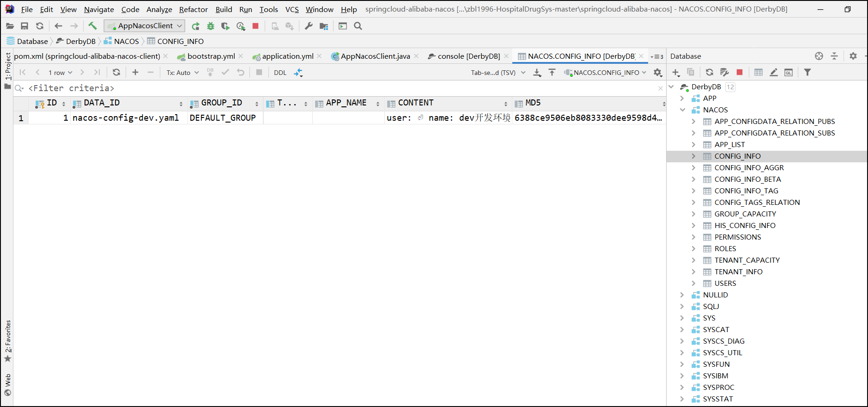
Task: Open the Tx: Auto transaction mode dropdown
Action: [x=183, y=73]
